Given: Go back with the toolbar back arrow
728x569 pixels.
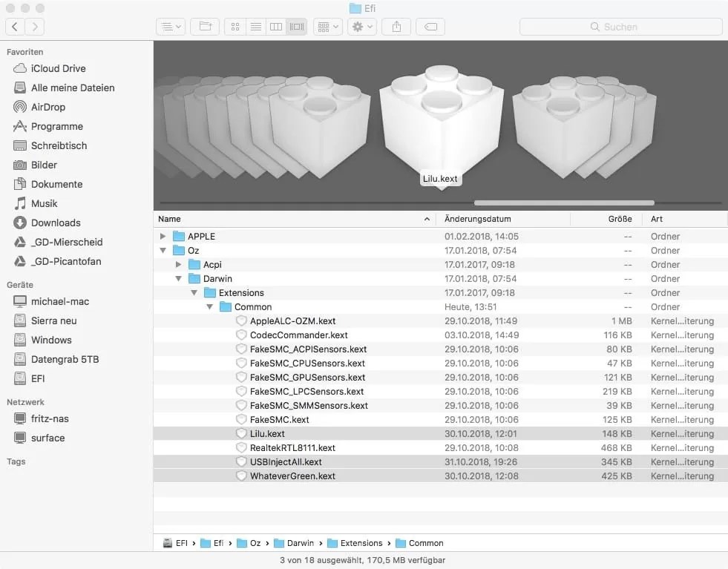Looking at the screenshot, I should (15, 27).
